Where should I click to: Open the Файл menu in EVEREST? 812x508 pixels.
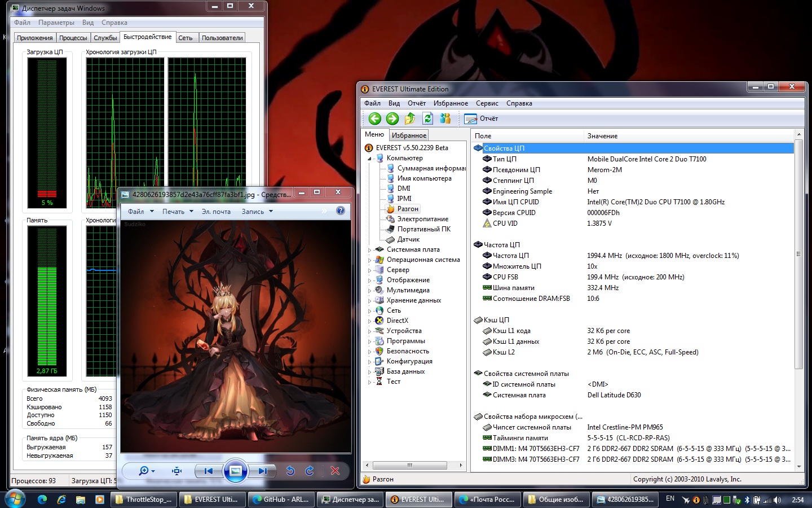pos(372,103)
